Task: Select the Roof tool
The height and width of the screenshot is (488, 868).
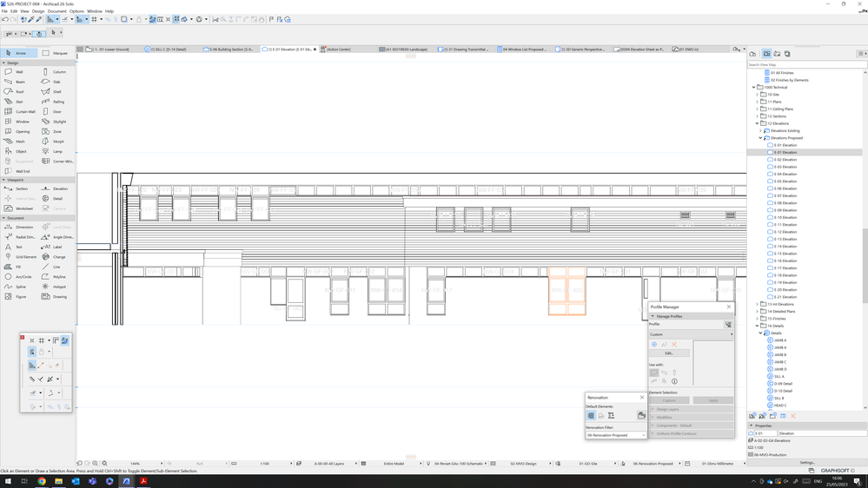Action: (18, 92)
